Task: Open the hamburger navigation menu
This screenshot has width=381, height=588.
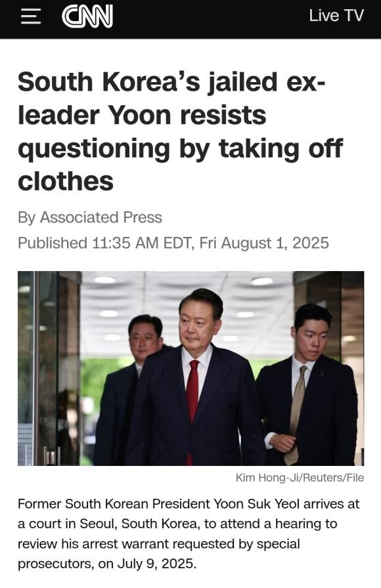Action: click(x=31, y=16)
